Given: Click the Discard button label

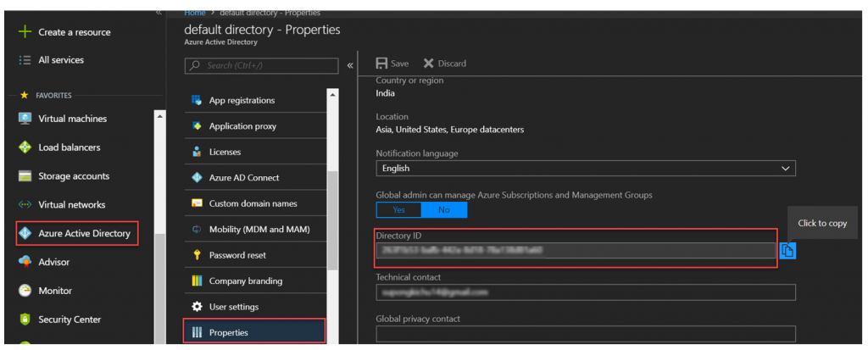Looking at the screenshot, I should (453, 63).
